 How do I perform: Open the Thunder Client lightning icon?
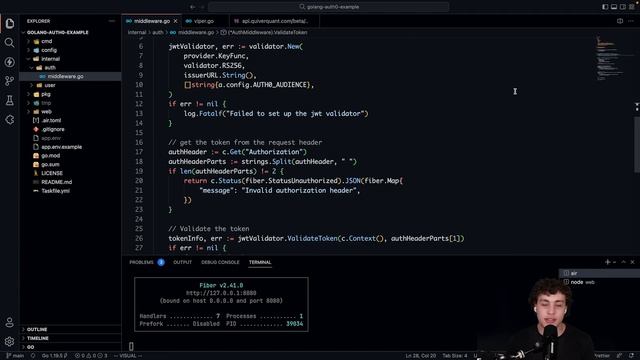pos(10,62)
